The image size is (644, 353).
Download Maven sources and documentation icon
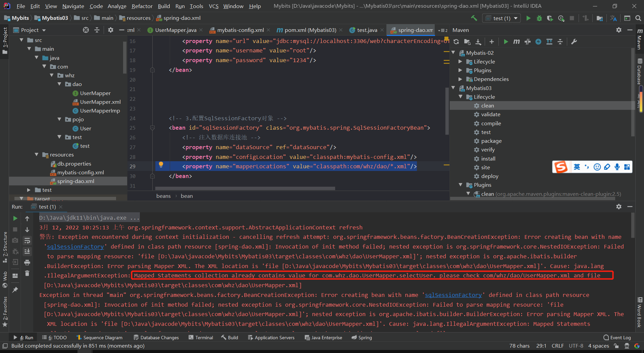pos(478,42)
